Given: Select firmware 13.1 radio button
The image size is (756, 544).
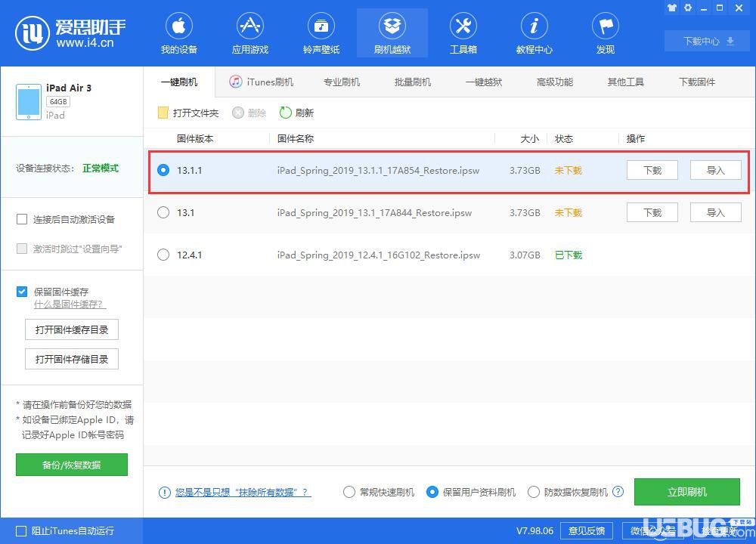Looking at the screenshot, I should (163, 212).
